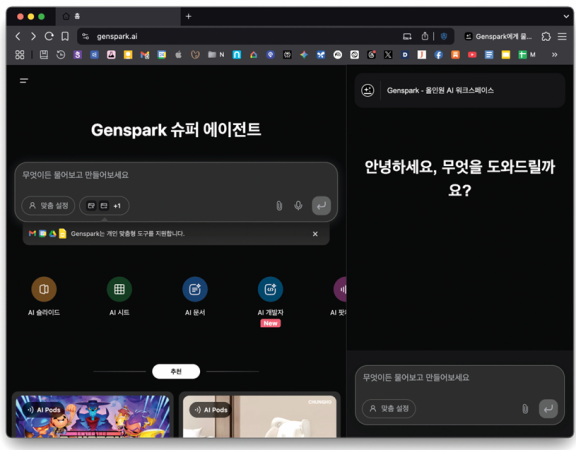Open the tools selector showing +1
This screenshot has height=450, width=576.
click(x=104, y=206)
